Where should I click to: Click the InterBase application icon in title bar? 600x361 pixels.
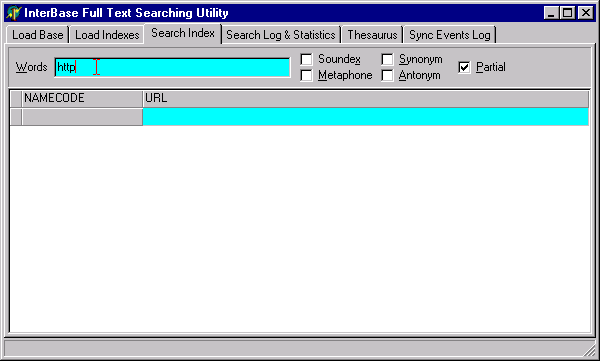(x=14, y=13)
